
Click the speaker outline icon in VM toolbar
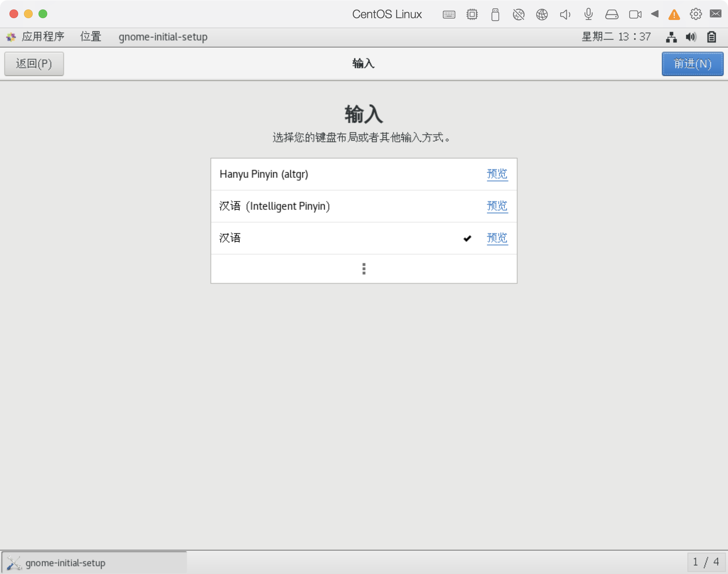click(565, 15)
